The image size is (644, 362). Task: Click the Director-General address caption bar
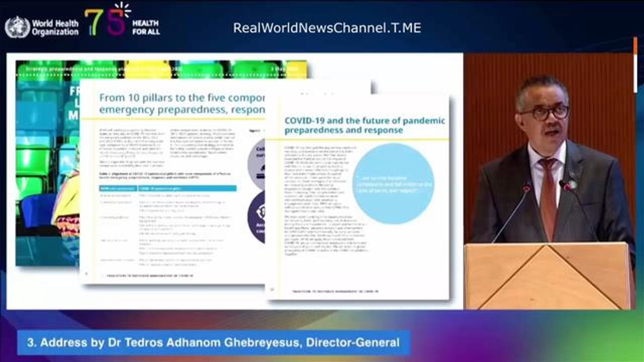tap(214, 343)
